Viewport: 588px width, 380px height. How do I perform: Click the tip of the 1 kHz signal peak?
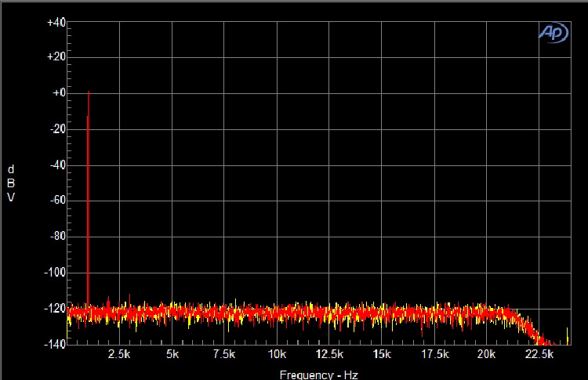pos(89,92)
